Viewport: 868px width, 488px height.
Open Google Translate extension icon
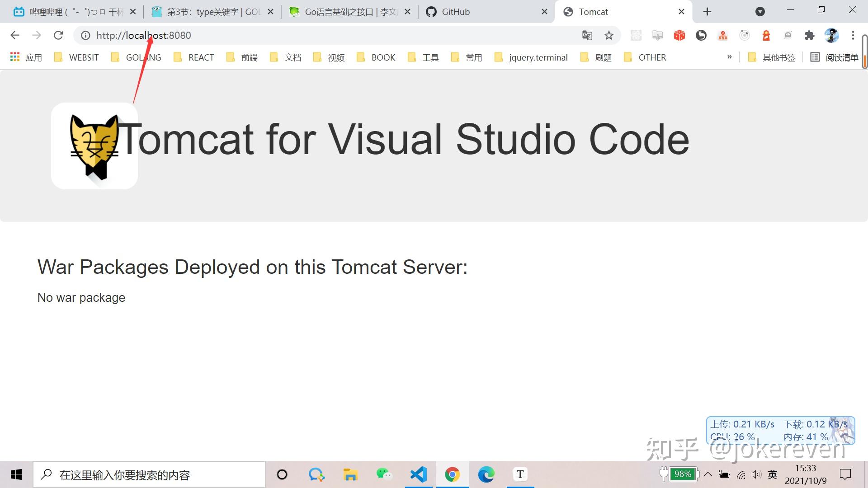(x=587, y=35)
